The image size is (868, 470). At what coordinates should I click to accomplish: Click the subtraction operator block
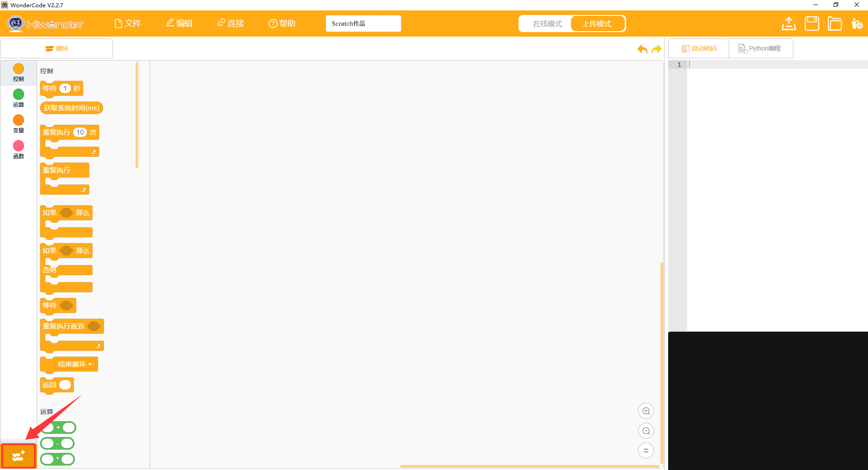coord(57,444)
